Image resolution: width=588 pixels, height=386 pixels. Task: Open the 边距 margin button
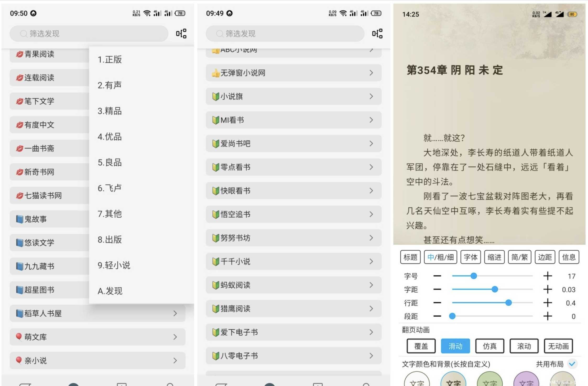[x=545, y=257]
